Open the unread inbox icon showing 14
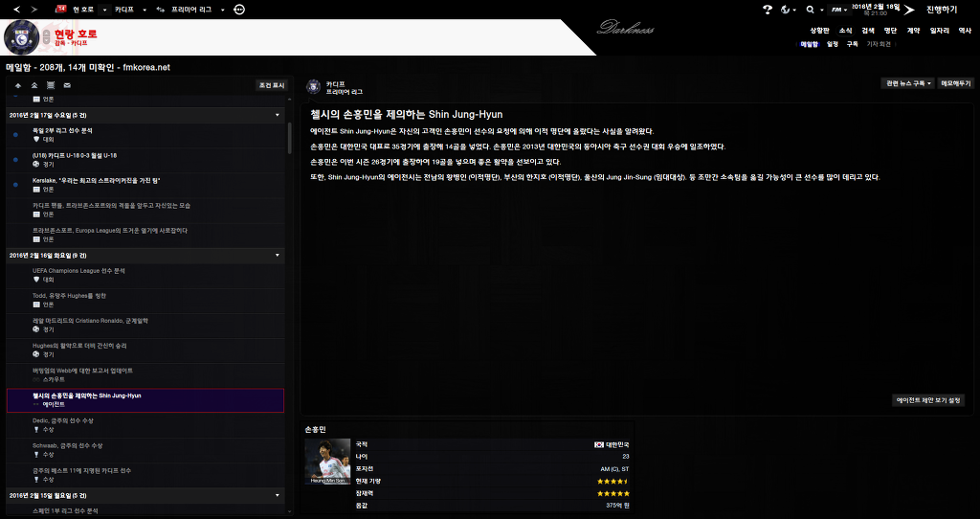Screen dimensions: 980x519 click(x=60, y=9)
